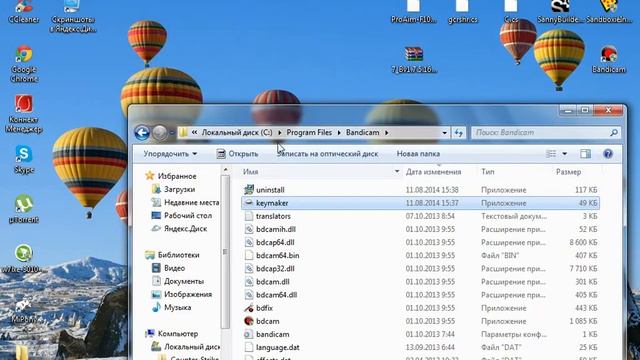
Task: Click the Forward navigation arrow in Explorer
Action: pyautogui.click(x=160, y=133)
